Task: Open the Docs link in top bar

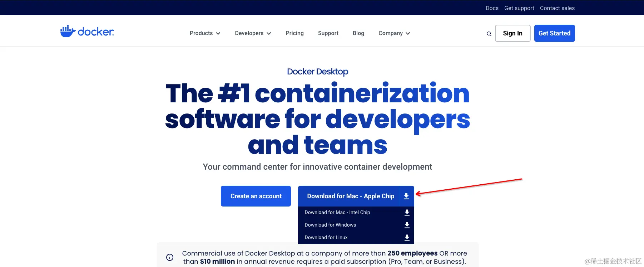Action: [x=492, y=8]
